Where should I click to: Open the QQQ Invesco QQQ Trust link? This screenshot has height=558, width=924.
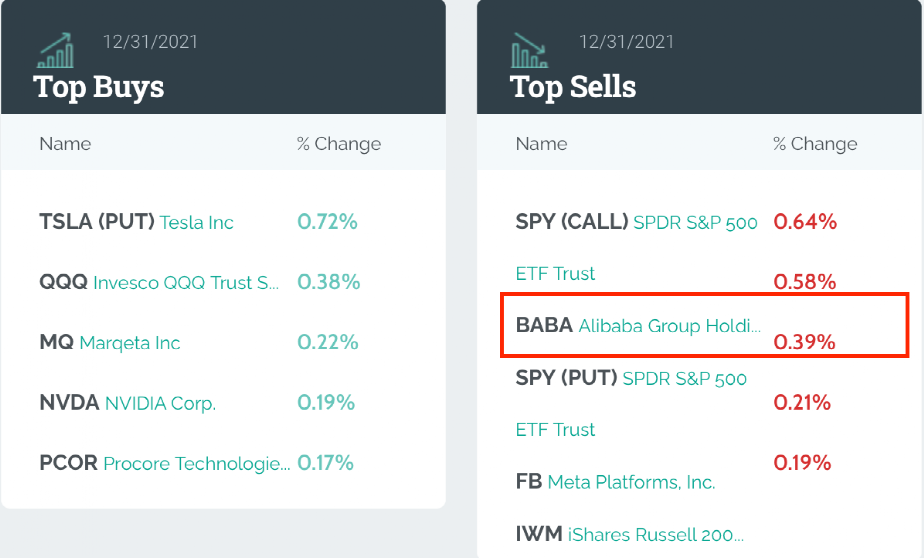[x=159, y=282]
